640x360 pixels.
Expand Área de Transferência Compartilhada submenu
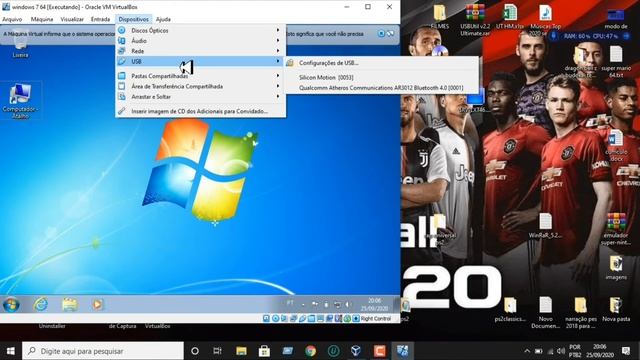point(200,86)
